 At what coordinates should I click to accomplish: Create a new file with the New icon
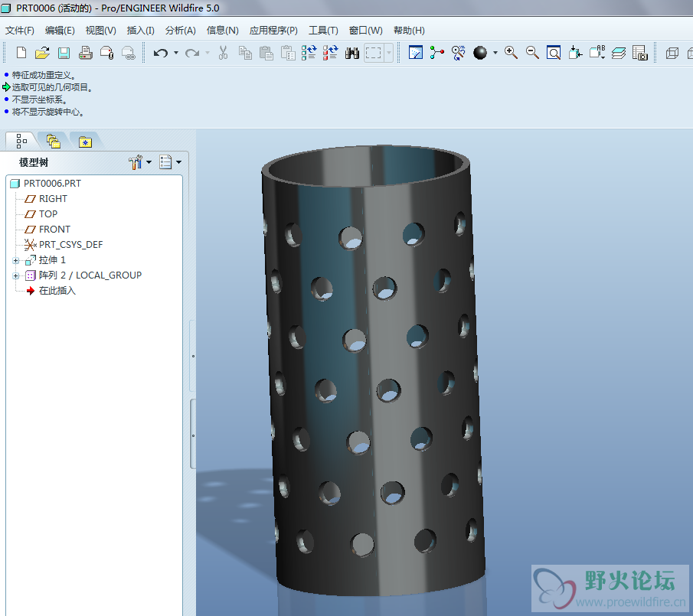21,53
